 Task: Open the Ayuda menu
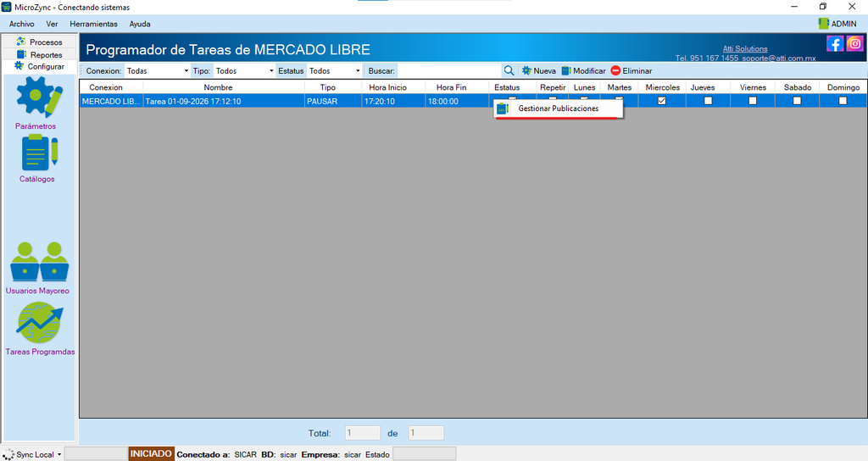click(140, 24)
